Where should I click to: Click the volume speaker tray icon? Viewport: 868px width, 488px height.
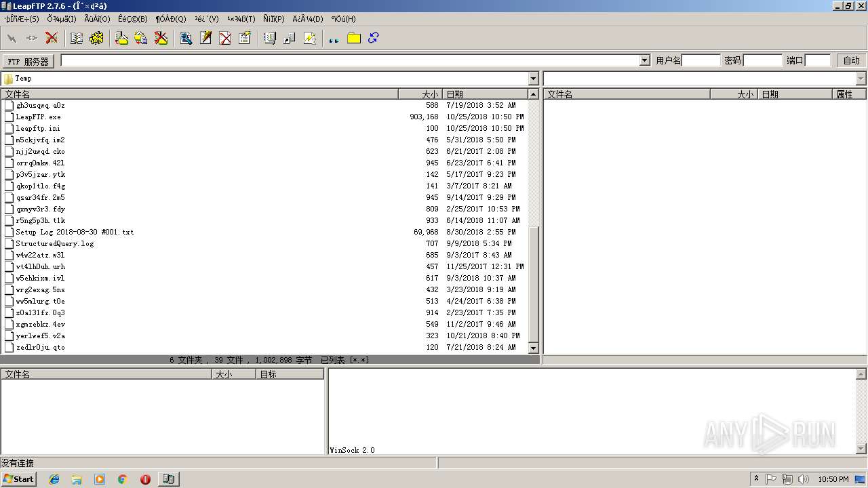click(802, 479)
